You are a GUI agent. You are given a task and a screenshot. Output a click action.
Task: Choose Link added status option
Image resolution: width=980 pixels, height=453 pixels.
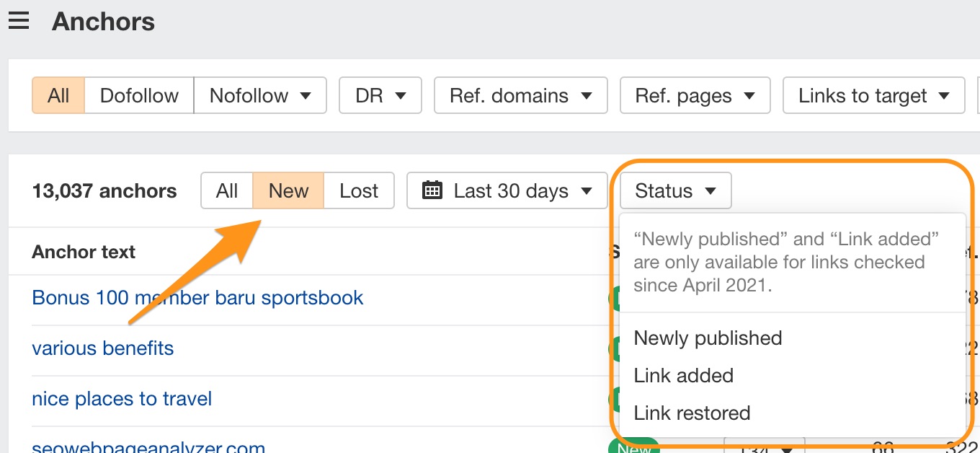(683, 375)
